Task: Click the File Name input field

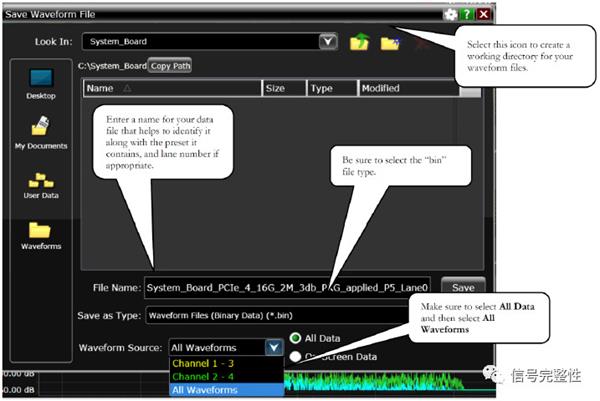Action: [287, 288]
